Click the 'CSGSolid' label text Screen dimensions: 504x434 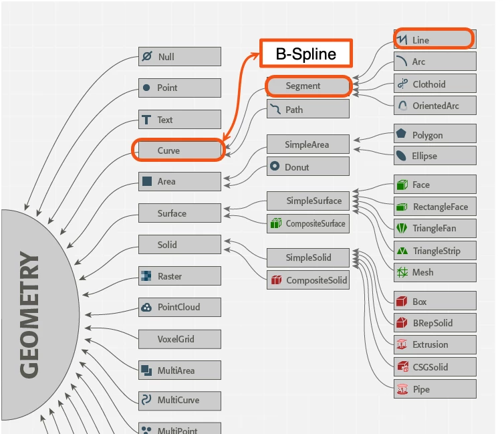point(430,367)
